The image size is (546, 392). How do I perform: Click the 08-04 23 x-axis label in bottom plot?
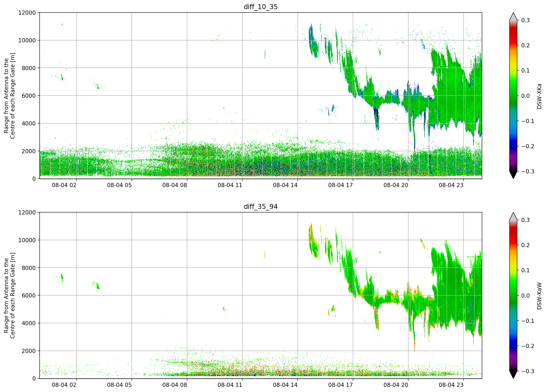(451, 385)
